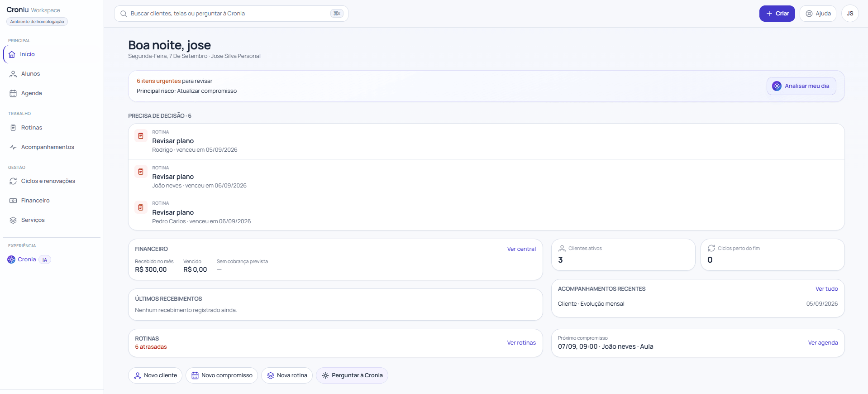The image size is (868, 394).
Task: Open Rodrigo's Revisar plano item
Action: (x=486, y=141)
